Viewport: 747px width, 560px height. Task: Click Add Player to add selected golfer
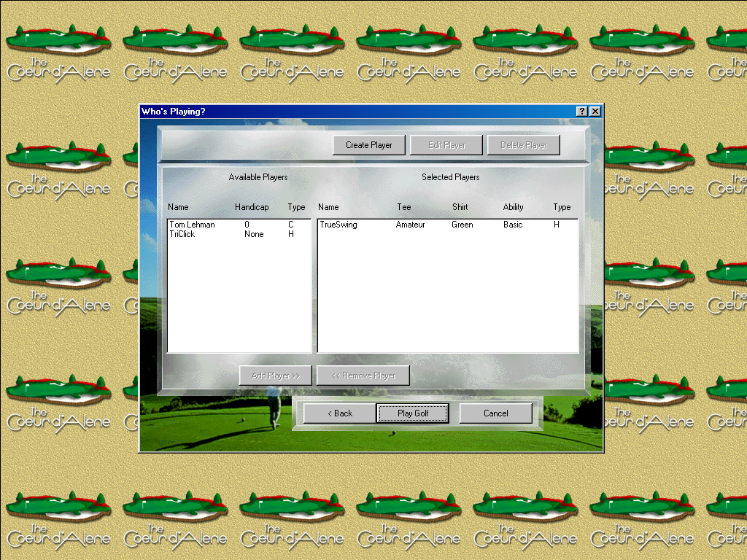tap(275, 375)
